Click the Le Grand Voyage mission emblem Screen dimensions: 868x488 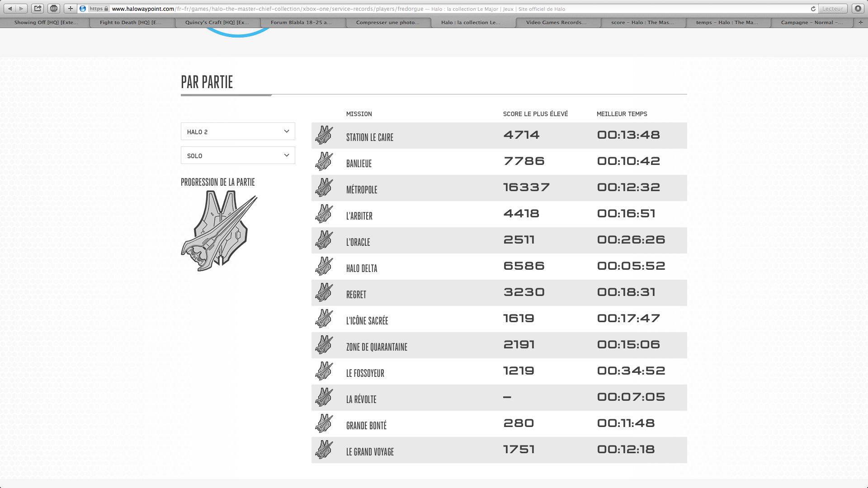(x=324, y=450)
